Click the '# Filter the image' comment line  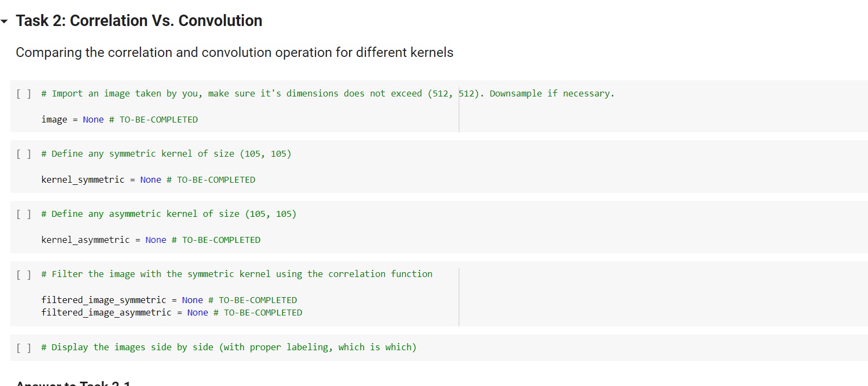tap(236, 274)
